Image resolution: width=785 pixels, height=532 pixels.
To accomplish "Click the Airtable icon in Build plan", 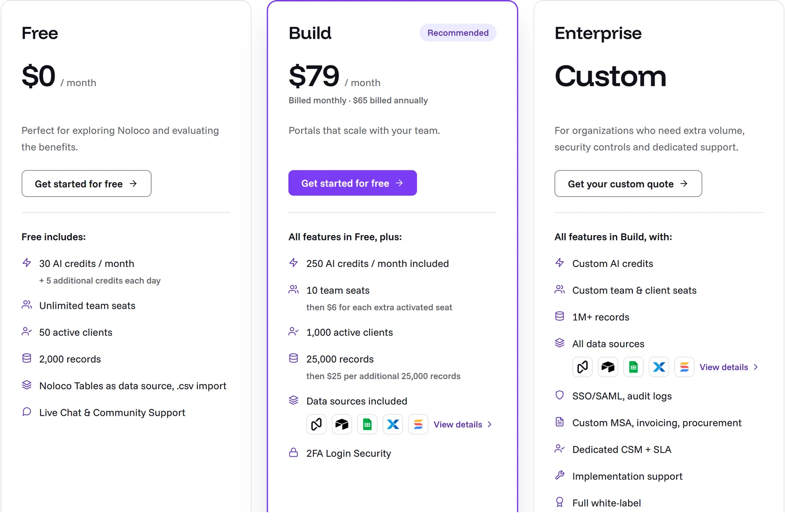I will 342,424.
